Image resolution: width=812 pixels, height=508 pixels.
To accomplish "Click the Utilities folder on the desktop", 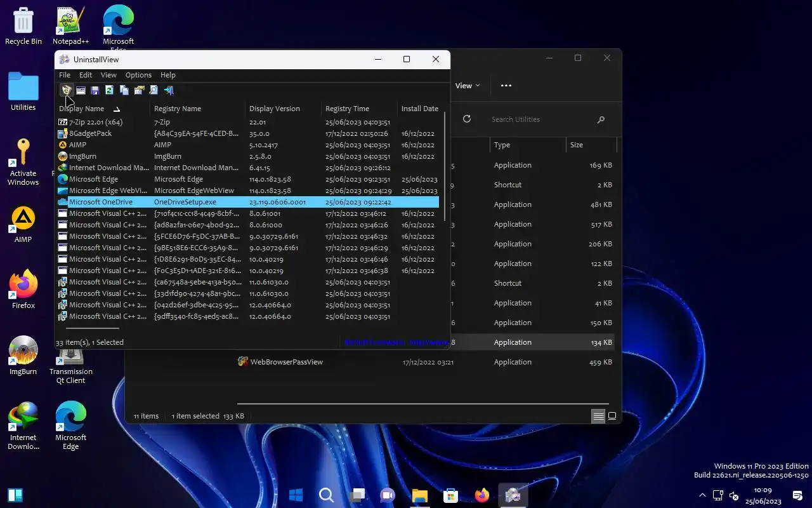I will click(x=23, y=91).
